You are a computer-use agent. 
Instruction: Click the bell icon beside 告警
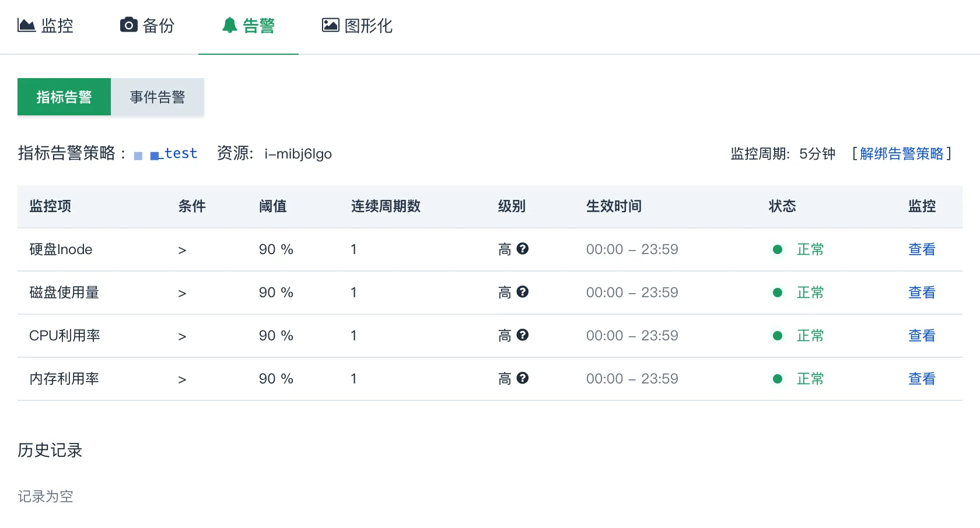point(230,25)
